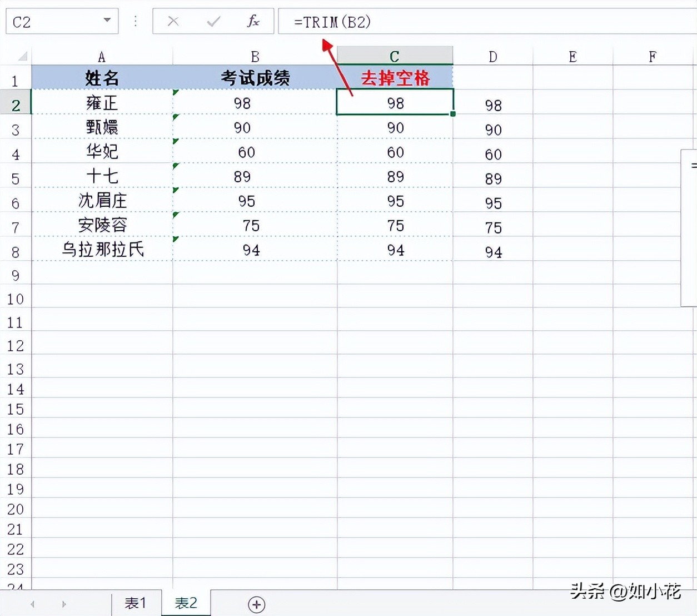Viewport: 697px width, 616px height.
Task: Select name cell 雍正
Action: click(x=102, y=103)
